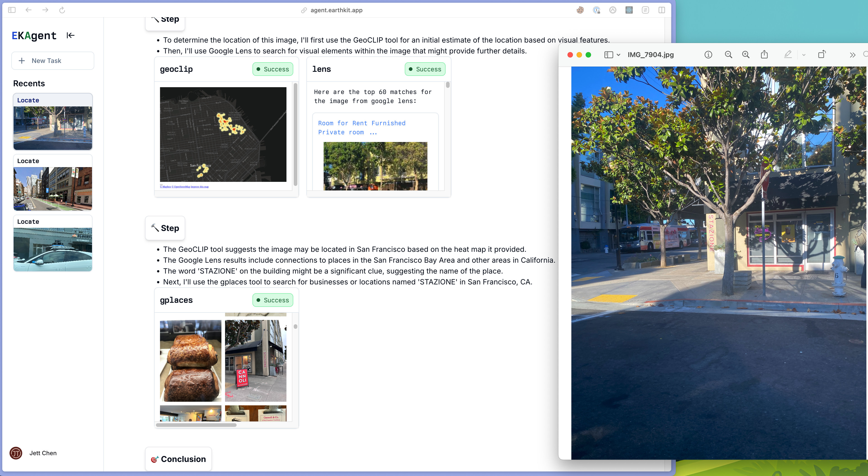Click the GeoCLIP success status icon
The height and width of the screenshot is (476, 868).
(258, 69)
